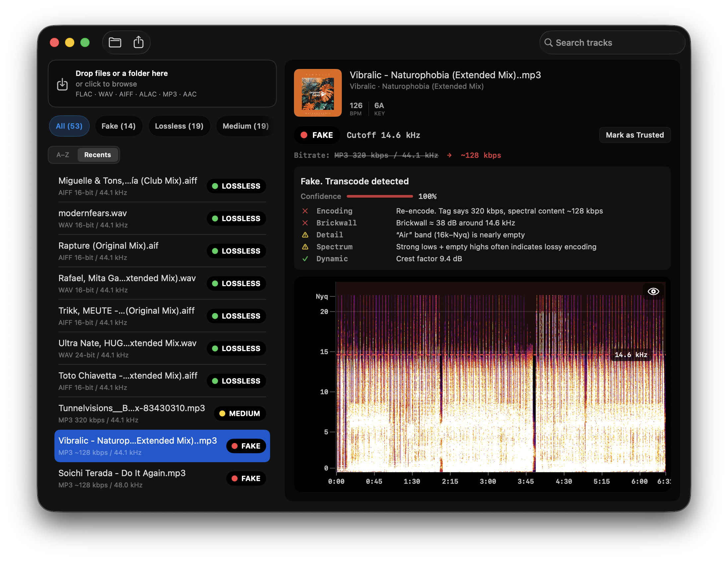The width and height of the screenshot is (728, 561).
Task: Click the 126 BPM value
Action: tap(356, 106)
